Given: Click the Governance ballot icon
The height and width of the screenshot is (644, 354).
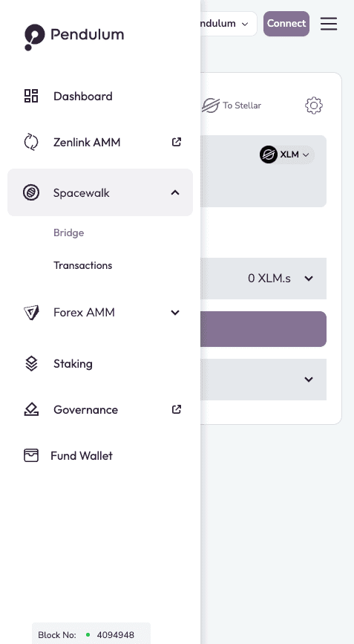Looking at the screenshot, I should coord(31,409).
